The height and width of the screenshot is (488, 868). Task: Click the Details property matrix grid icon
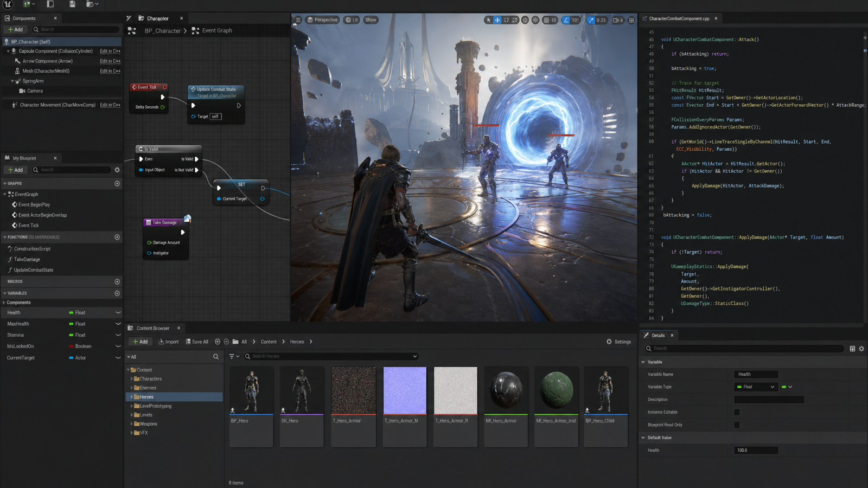852,349
